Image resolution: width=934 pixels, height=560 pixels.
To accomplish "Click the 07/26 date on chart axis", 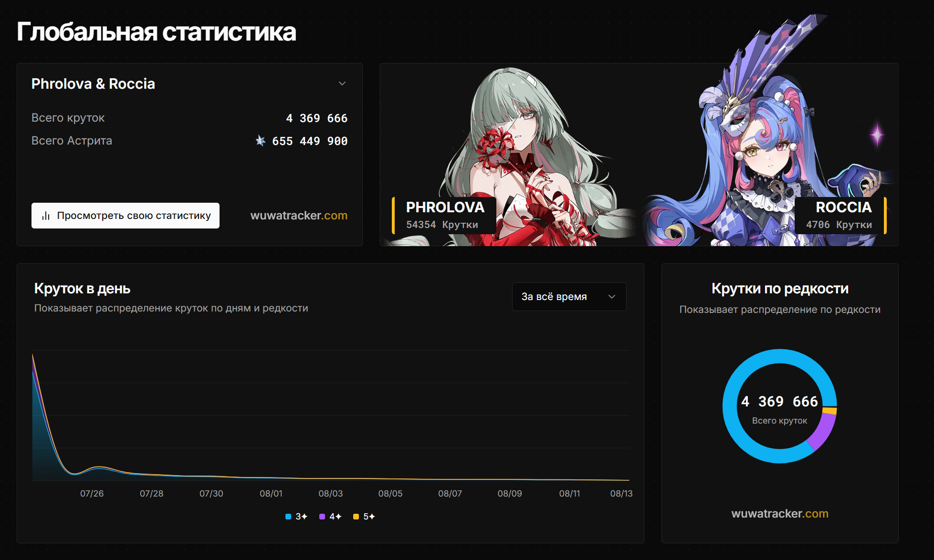I will click(92, 494).
